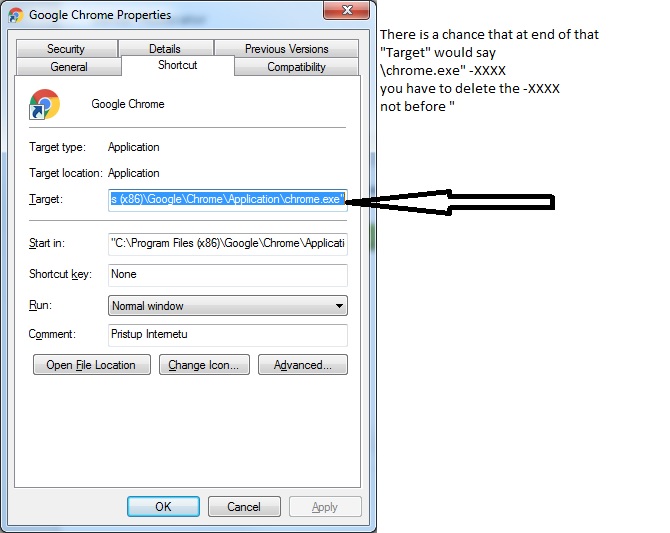670x533 pixels.
Task: Click the Apply button
Action: [x=325, y=506]
